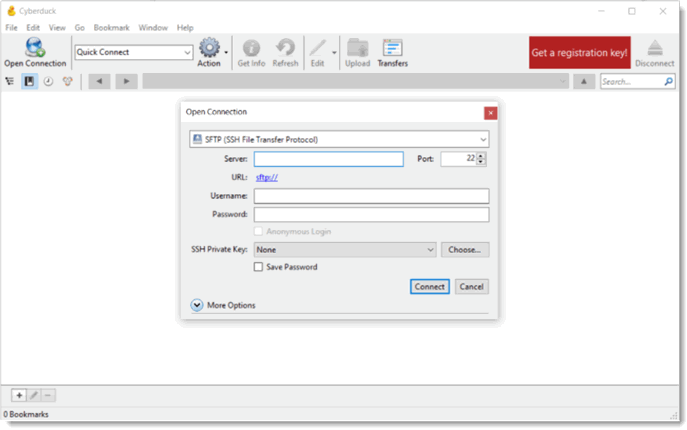This screenshot has height=430, width=687.
Task: Open the SFTP protocol dropdown
Action: click(x=483, y=140)
